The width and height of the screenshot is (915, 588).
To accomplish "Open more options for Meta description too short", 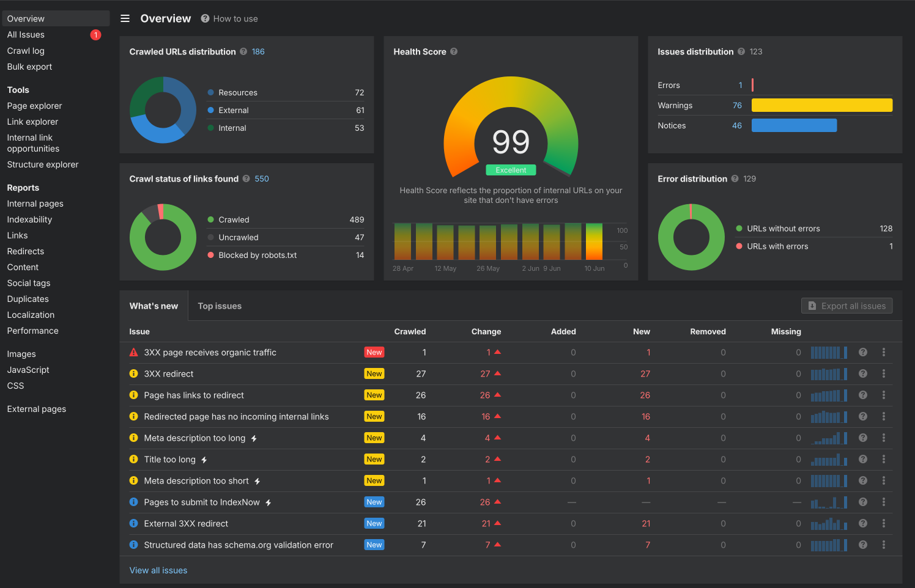I will [x=884, y=480].
